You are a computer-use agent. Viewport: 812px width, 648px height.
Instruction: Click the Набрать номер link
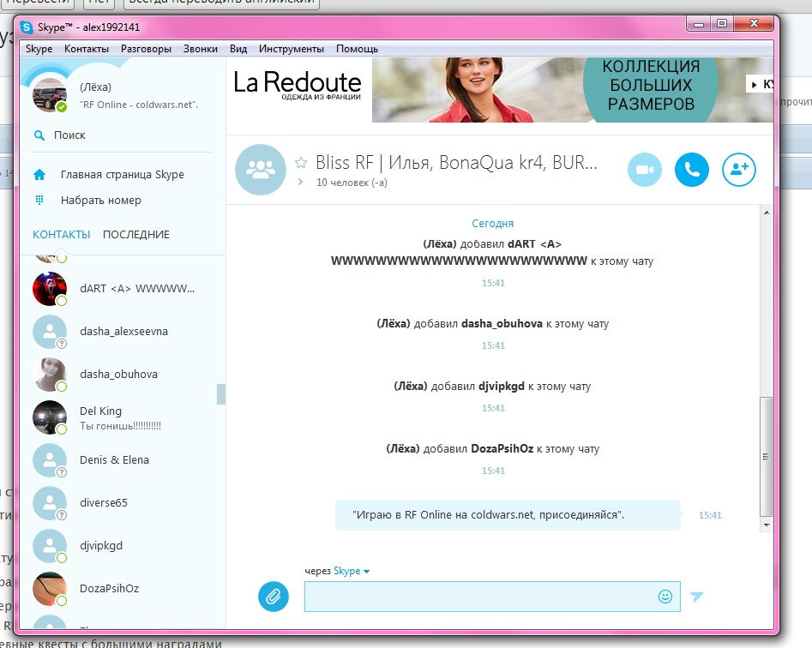101,201
